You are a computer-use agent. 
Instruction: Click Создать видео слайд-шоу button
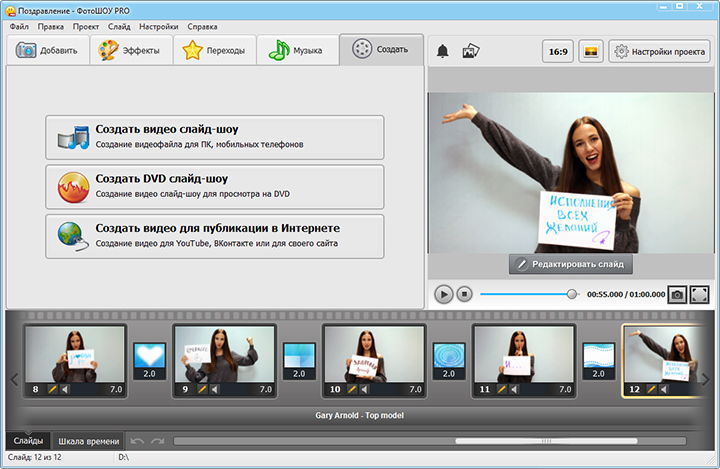[x=214, y=137]
